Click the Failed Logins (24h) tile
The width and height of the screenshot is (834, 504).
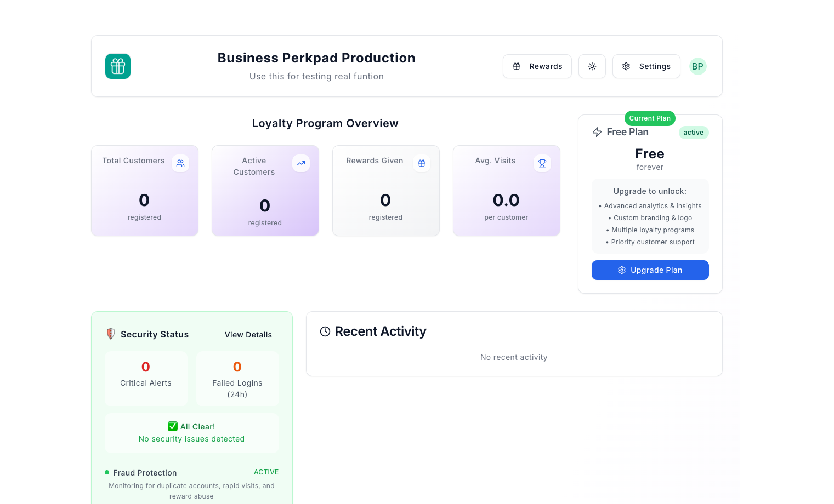tap(237, 379)
